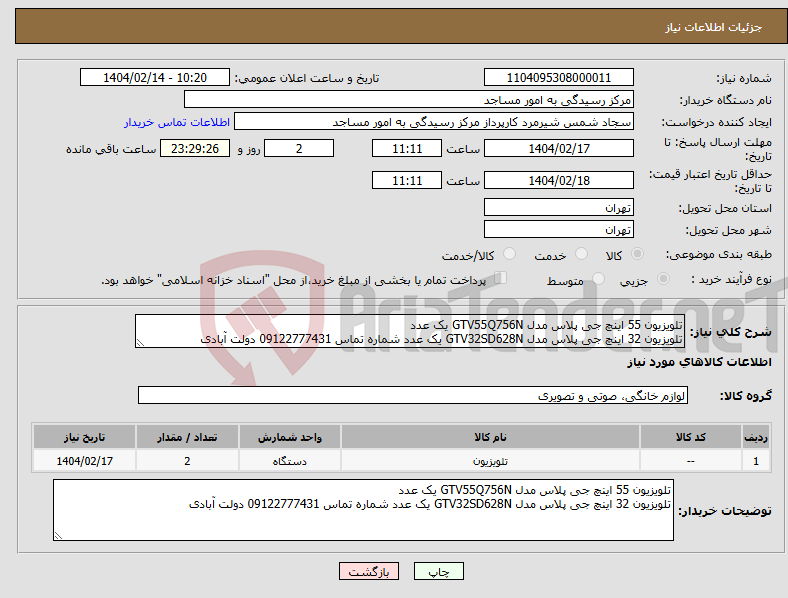This screenshot has height=598, width=788.
Task: Click the announcement date field 1404/02/14 - 10:20
Action: click(x=155, y=77)
